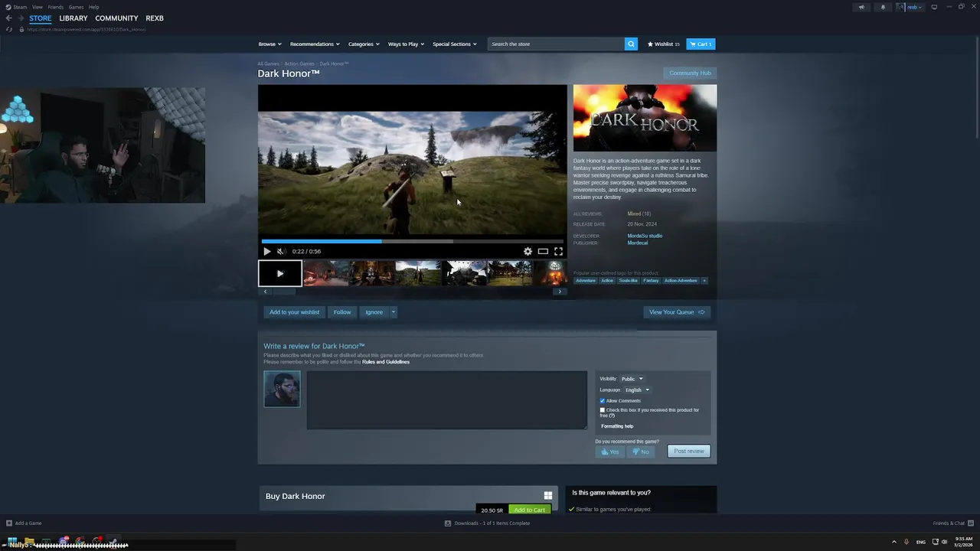Reload the store page
Viewport: 980px width, 551px height.
click(x=9, y=29)
